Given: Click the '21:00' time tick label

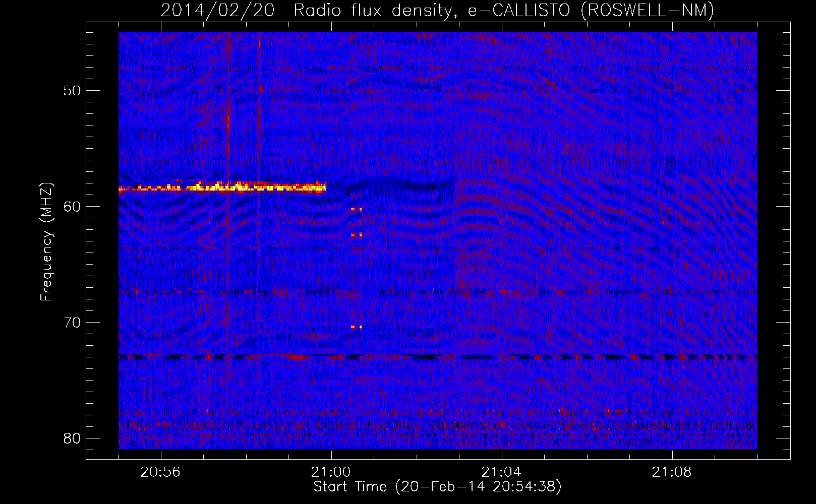Looking at the screenshot, I should pos(331,472).
